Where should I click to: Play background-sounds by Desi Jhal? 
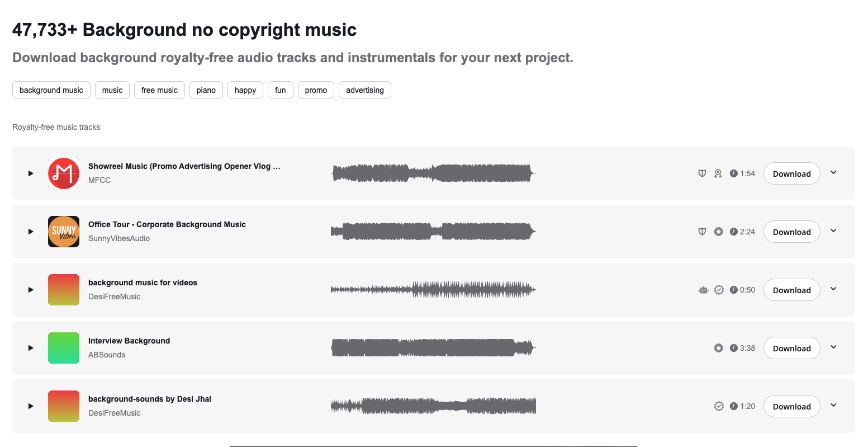pyautogui.click(x=31, y=406)
